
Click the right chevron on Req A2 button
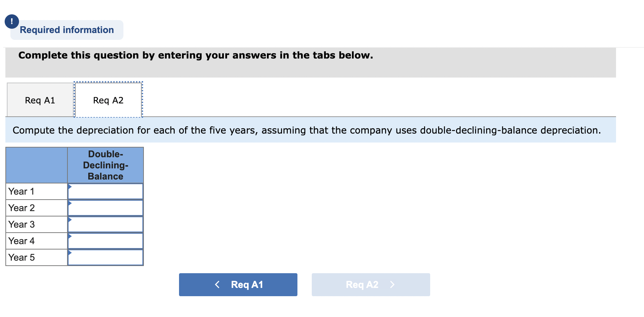(x=392, y=284)
